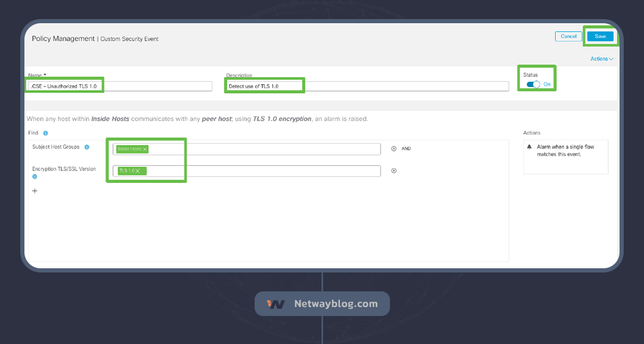Remove the Inside Hosts tag
This screenshot has width=644, height=344.
[145, 149]
